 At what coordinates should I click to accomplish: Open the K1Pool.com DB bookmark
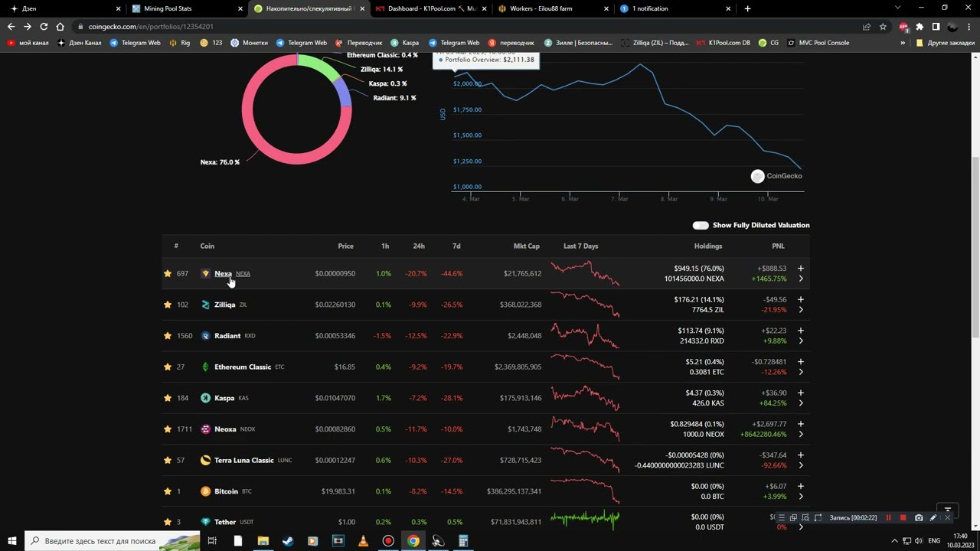click(724, 43)
